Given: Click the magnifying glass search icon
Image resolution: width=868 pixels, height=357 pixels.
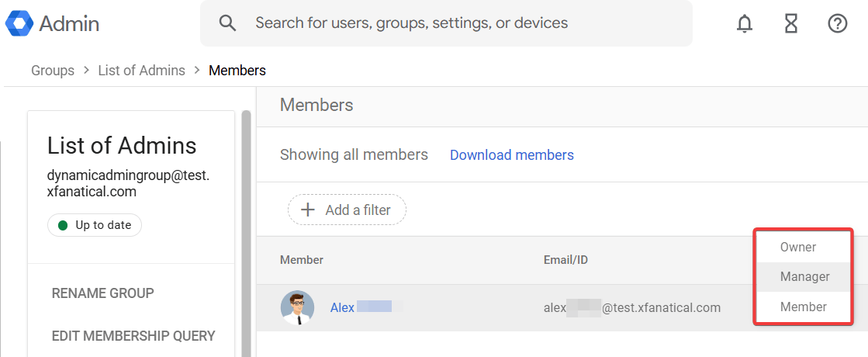Looking at the screenshot, I should coord(227,23).
